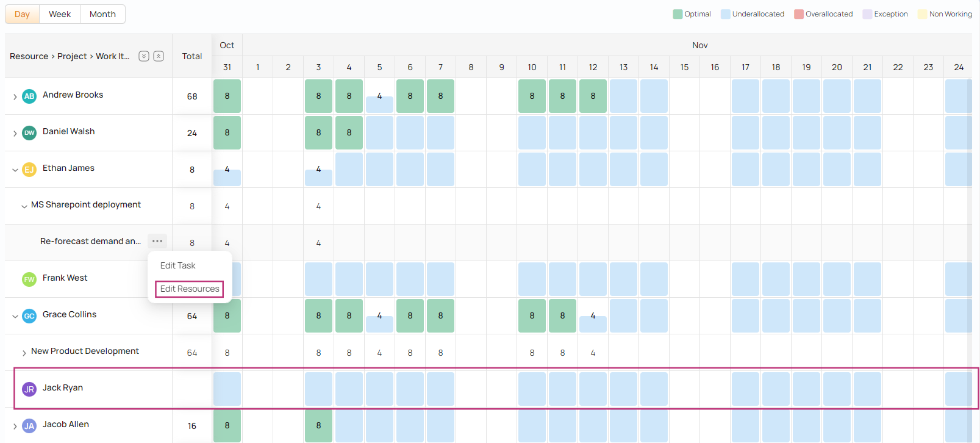This screenshot has width=980, height=443.
Task: Collapse Ethan James resource row
Action: click(x=15, y=170)
